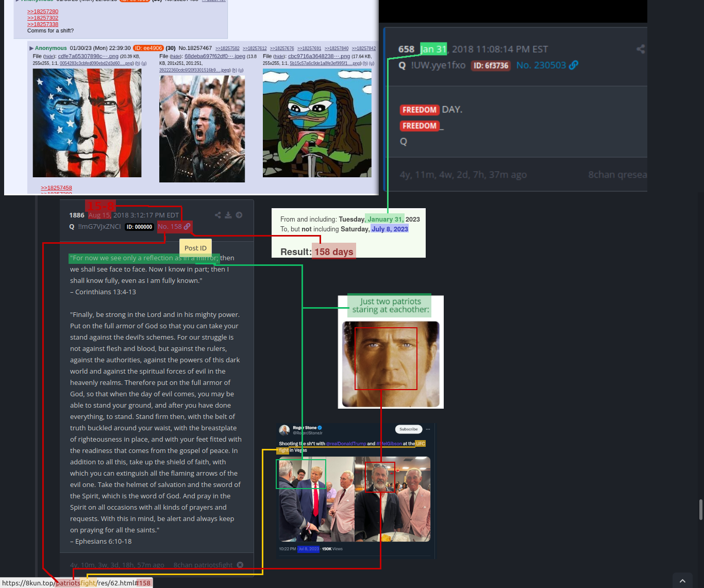
Task: Click hide link for the cdfe7a65307898c file
Action: point(49,57)
